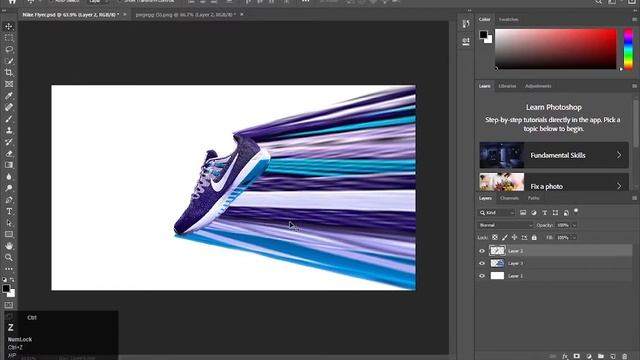Select the Brush tool
Image resolution: width=640 pixels, height=360 pixels.
[x=9, y=119]
